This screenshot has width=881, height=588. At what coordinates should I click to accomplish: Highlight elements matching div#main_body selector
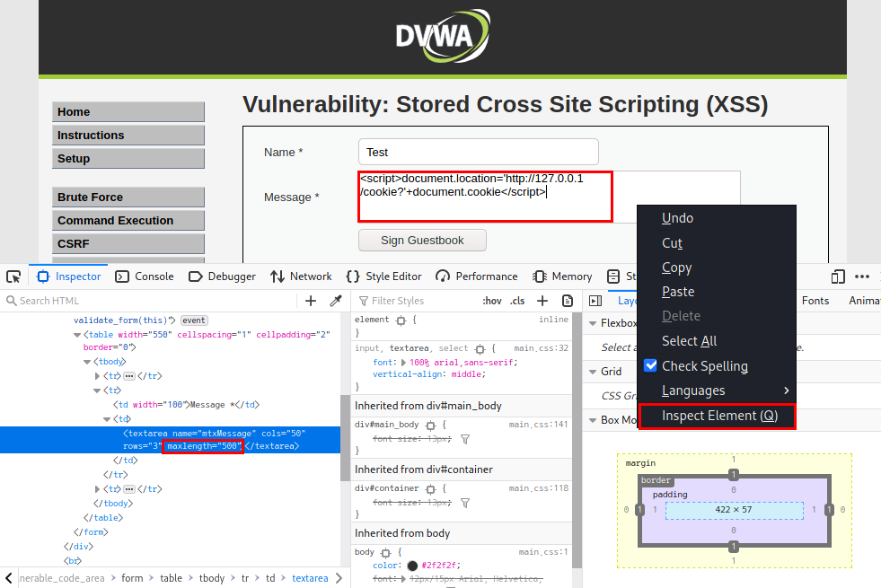[x=431, y=426]
